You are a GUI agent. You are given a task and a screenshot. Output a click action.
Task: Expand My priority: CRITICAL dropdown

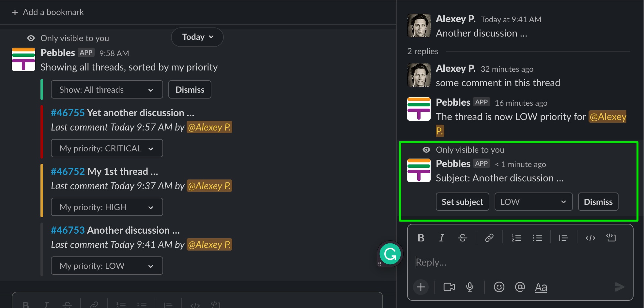coord(107,148)
